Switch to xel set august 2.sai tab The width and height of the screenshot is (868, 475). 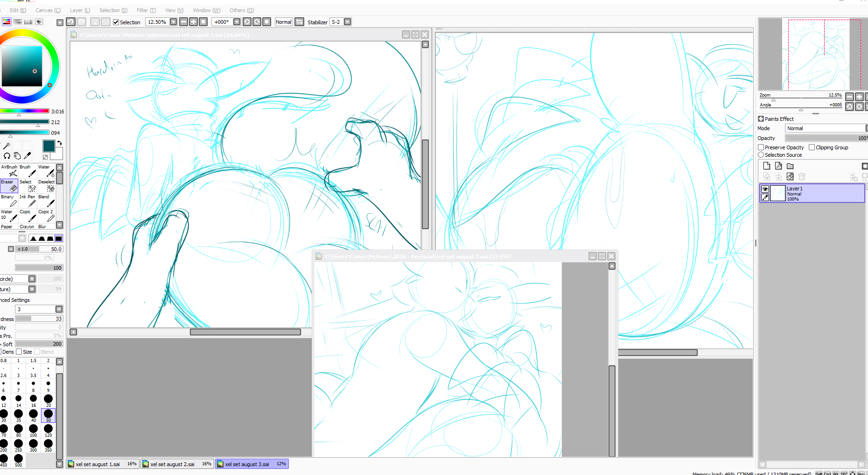tap(177, 464)
